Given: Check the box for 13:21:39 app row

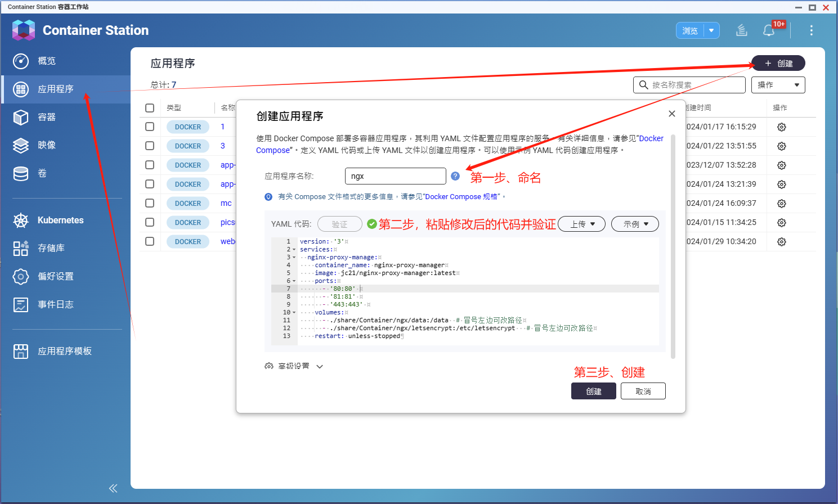Looking at the screenshot, I should (150, 184).
